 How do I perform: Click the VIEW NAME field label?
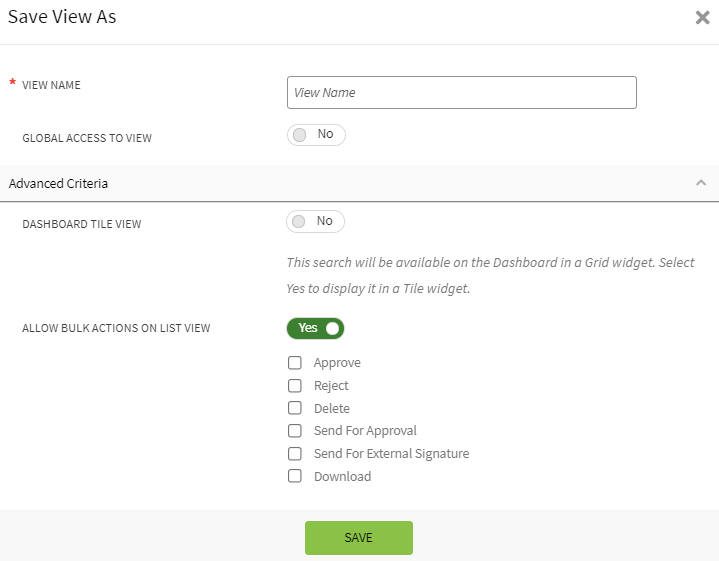coord(51,85)
